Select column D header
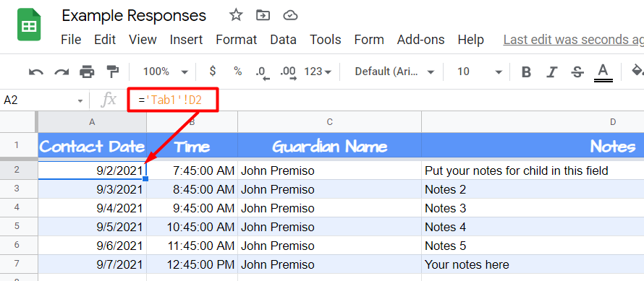Viewport: 644px width, 281px height. pos(533,121)
